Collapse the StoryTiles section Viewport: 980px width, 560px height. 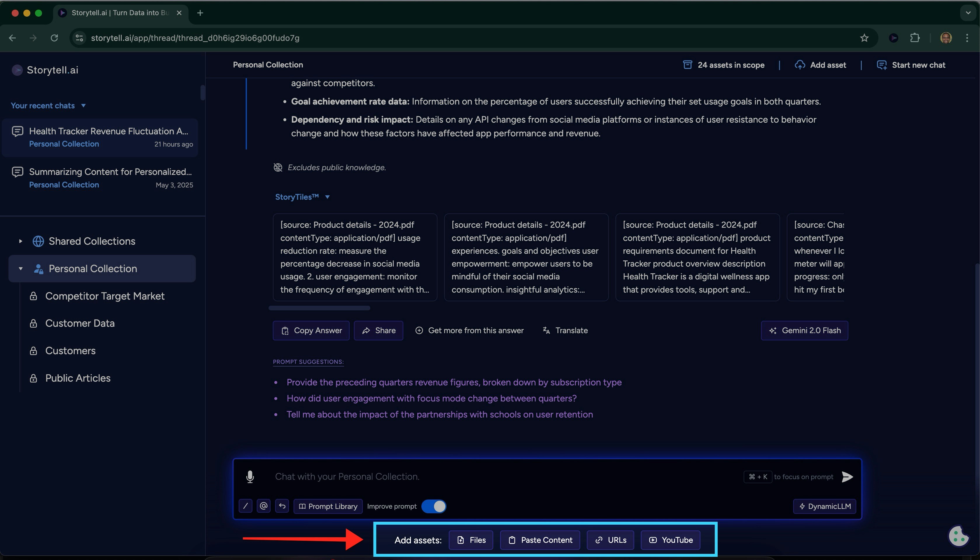[x=327, y=197]
